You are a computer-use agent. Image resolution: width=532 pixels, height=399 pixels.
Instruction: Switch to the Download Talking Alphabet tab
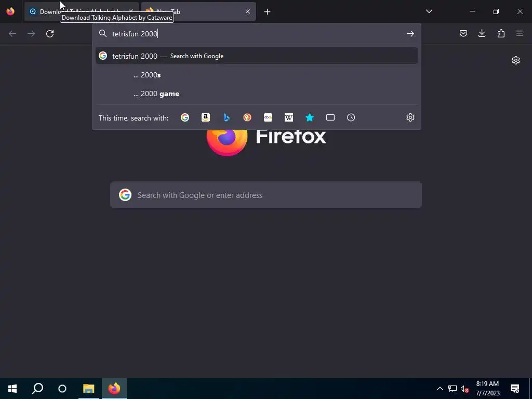click(x=82, y=11)
